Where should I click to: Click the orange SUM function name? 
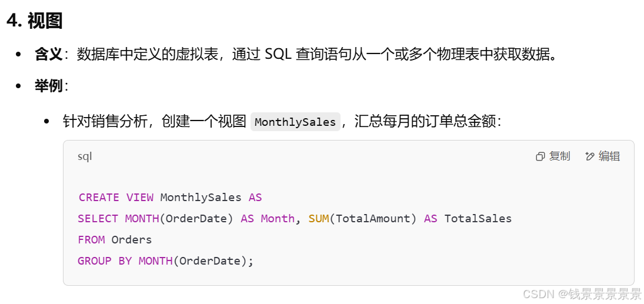(x=319, y=219)
